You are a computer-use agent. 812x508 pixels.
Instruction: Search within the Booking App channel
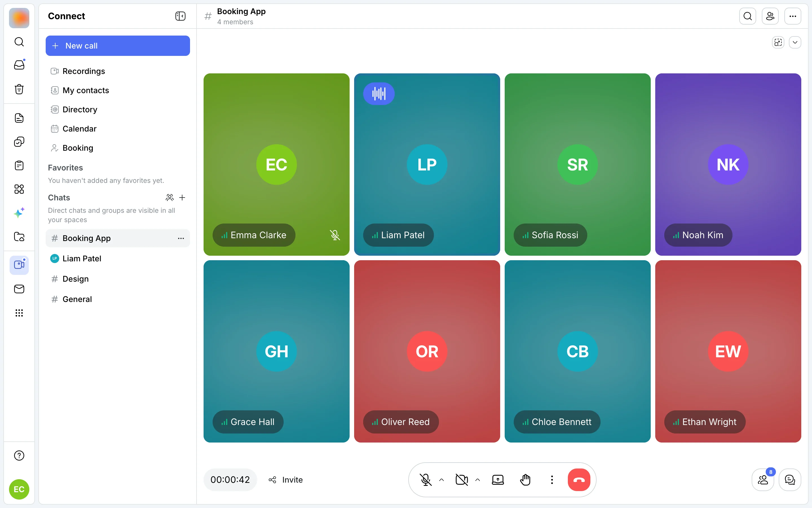point(748,16)
